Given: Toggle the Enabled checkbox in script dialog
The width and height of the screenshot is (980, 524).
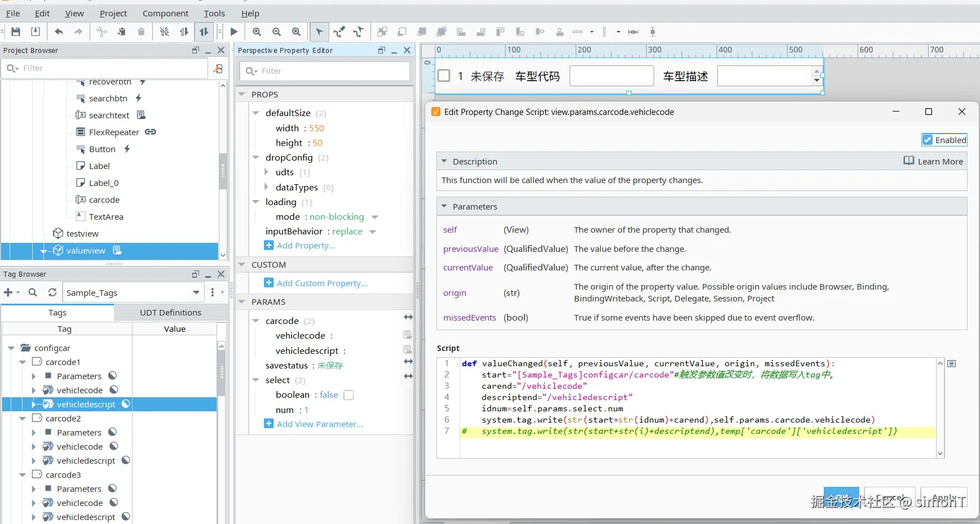Looking at the screenshot, I should [x=928, y=140].
